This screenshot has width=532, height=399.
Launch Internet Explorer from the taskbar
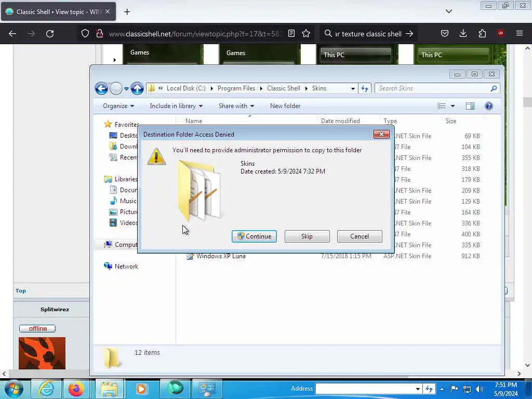click(46, 389)
